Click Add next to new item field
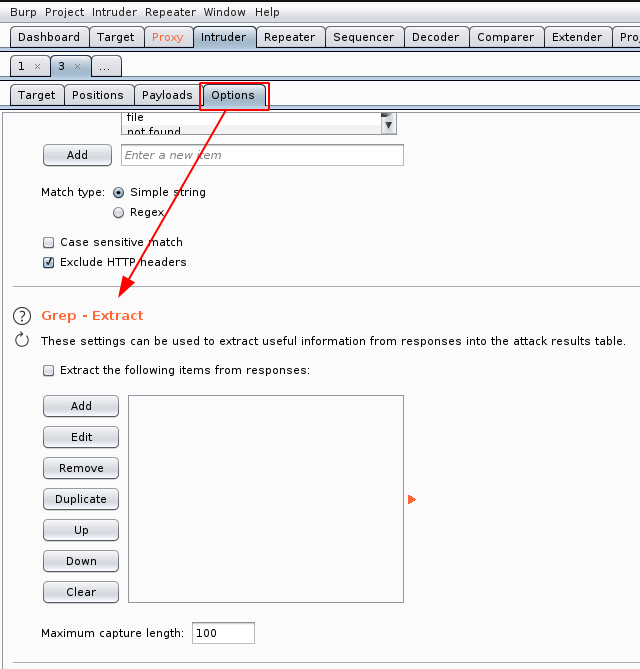This screenshot has width=640, height=669. click(x=77, y=155)
